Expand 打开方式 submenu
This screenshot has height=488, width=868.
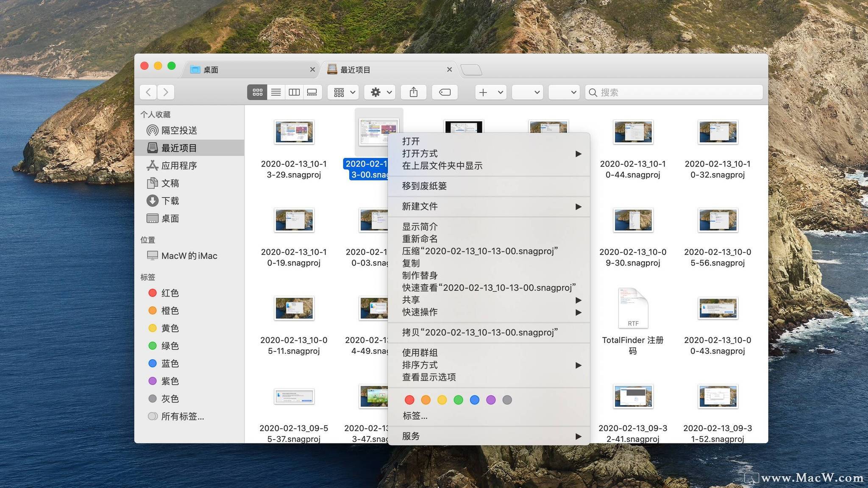coord(489,153)
